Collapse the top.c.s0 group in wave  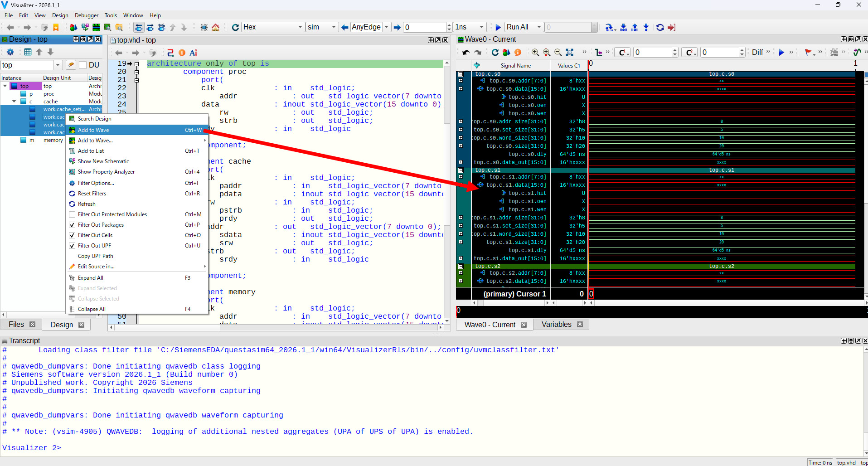pos(461,74)
